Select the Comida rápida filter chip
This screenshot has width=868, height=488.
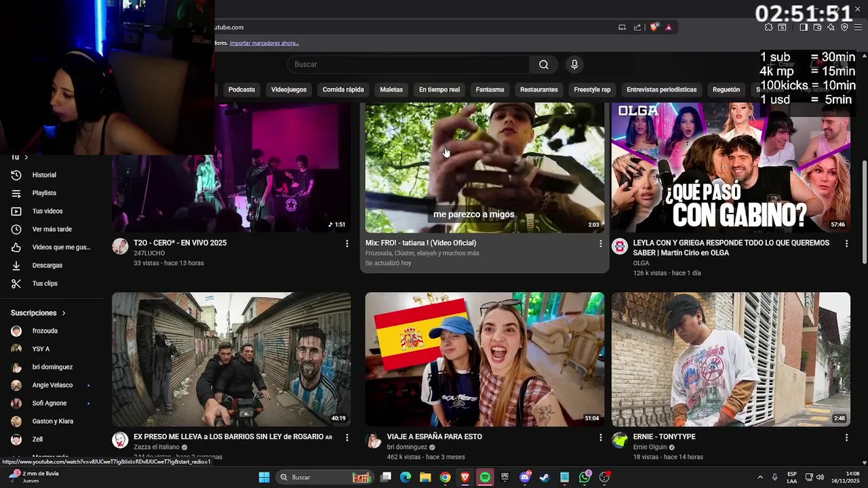tap(343, 89)
